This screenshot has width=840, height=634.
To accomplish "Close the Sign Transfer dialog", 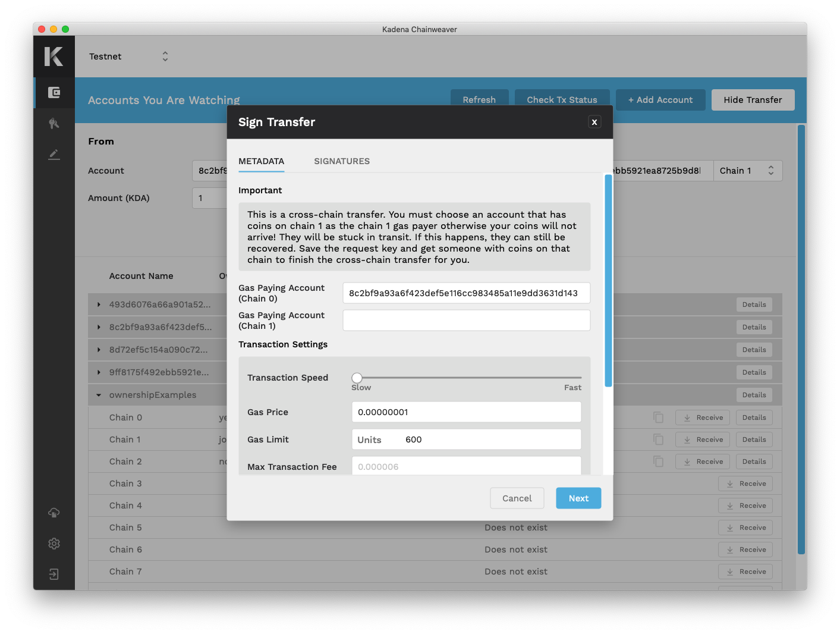I will [594, 122].
